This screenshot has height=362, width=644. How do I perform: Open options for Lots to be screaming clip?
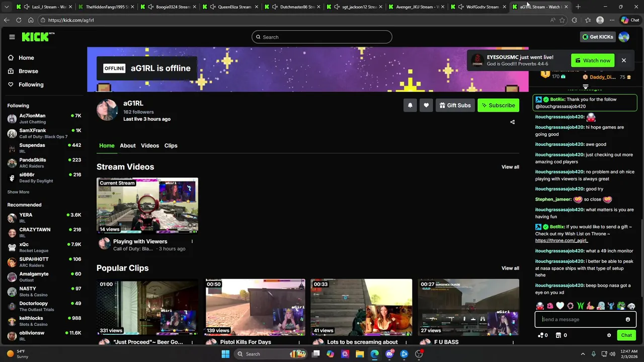[x=406, y=342]
